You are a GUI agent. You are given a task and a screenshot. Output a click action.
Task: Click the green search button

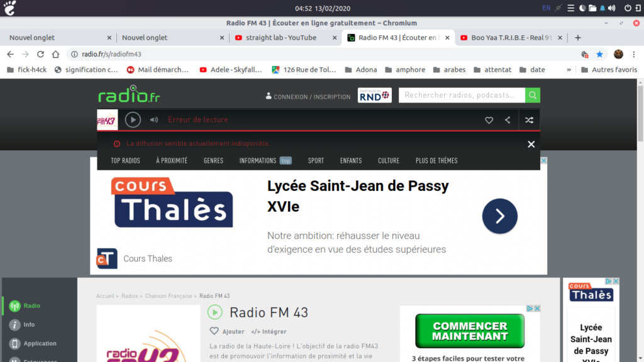tap(533, 96)
